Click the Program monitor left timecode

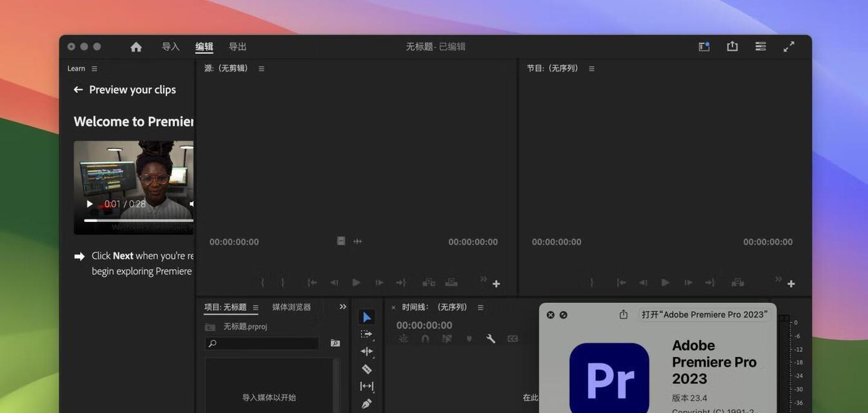pyautogui.click(x=557, y=242)
